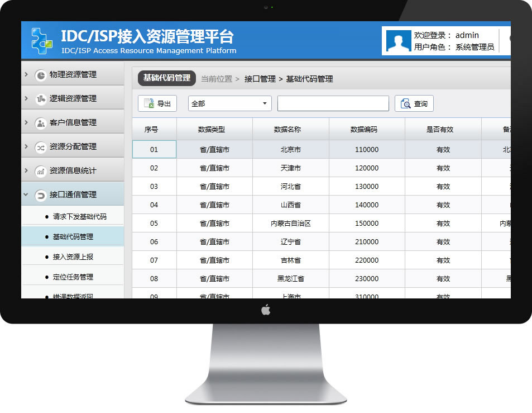This screenshot has width=532, height=413.
Task: Click the 资源信息统计 chart icon
Action: tap(40, 171)
